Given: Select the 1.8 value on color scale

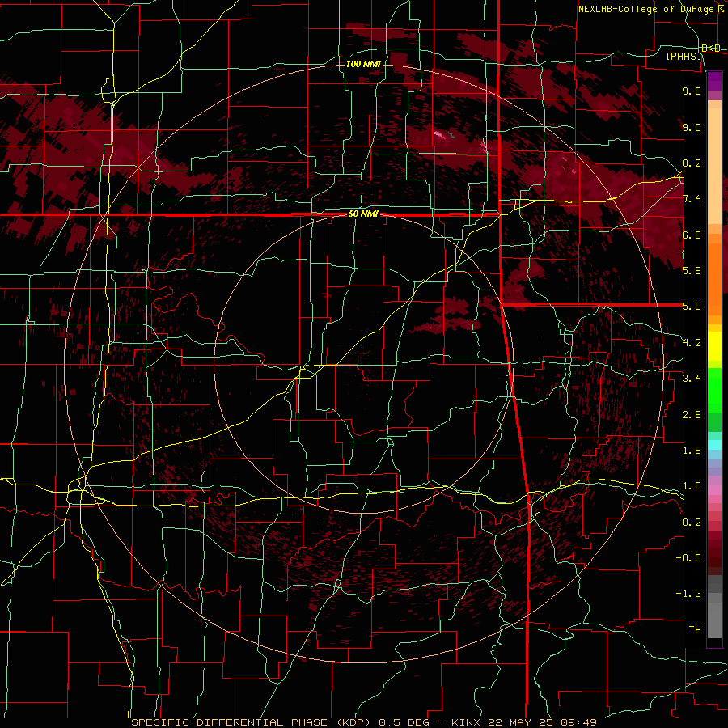Looking at the screenshot, I should click(692, 451).
